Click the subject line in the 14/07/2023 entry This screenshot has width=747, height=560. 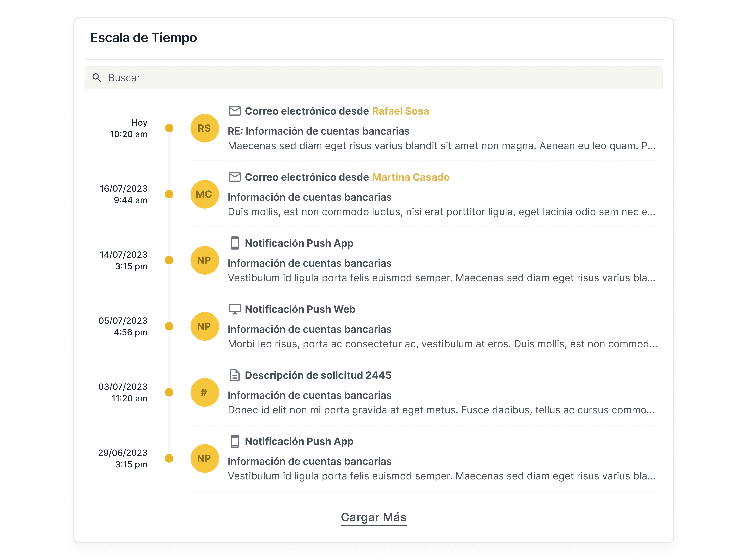[310, 263]
